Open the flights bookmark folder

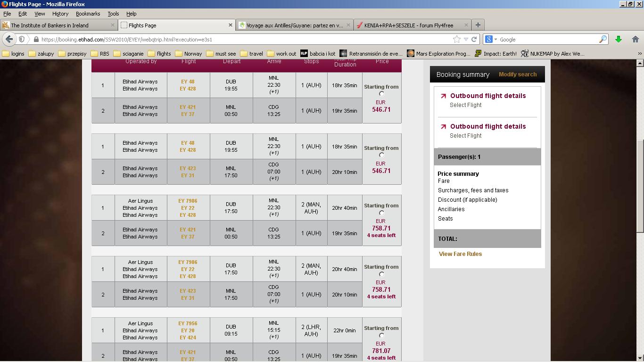click(x=159, y=54)
